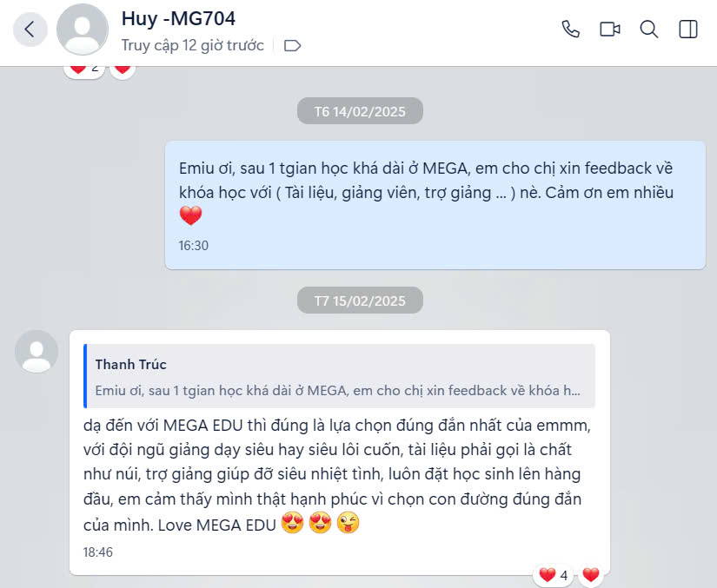Start a voice call with Huy -MG704

click(570, 30)
